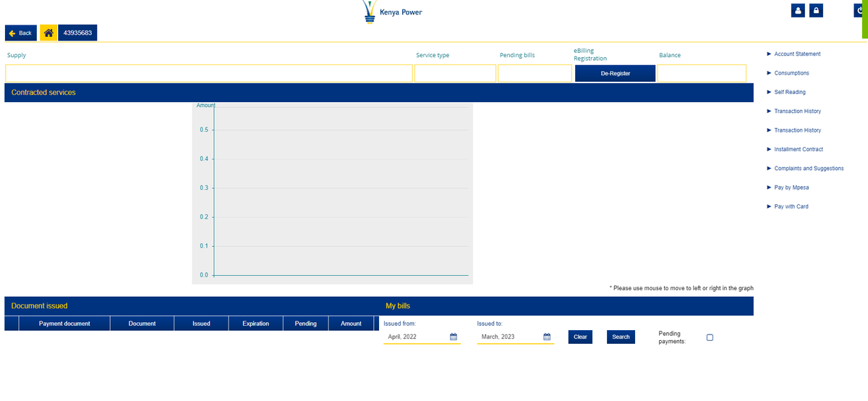Expand arrow next to Account Statement

[x=768, y=54]
